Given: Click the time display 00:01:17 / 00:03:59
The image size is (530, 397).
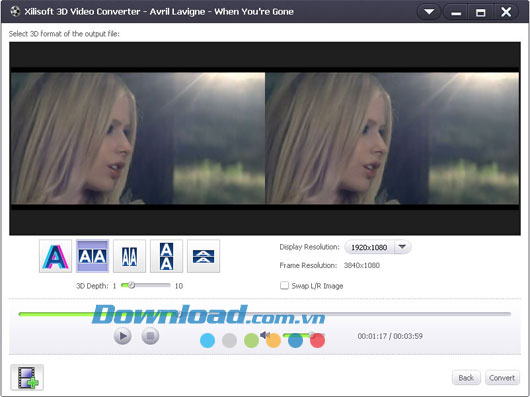Looking at the screenshot, I should click(x=390, y=336).
